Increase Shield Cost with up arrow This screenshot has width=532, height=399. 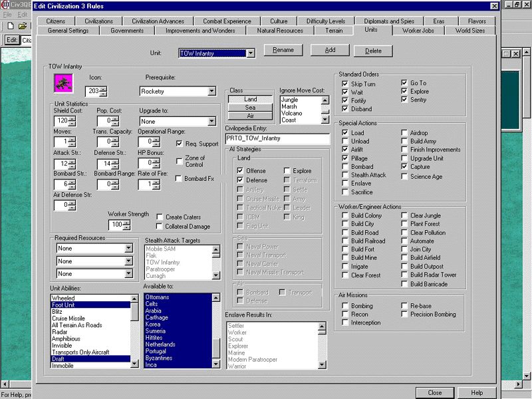click(72, 118)
